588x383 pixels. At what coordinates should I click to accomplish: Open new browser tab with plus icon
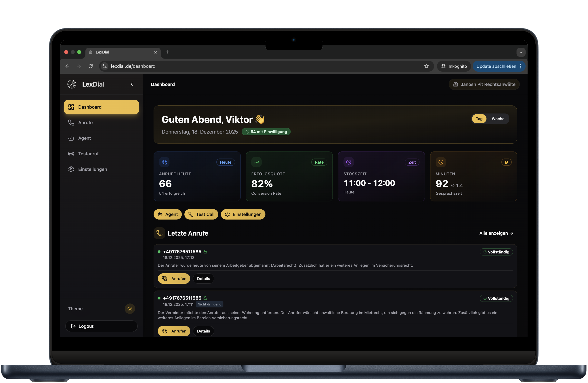(167, 52)
